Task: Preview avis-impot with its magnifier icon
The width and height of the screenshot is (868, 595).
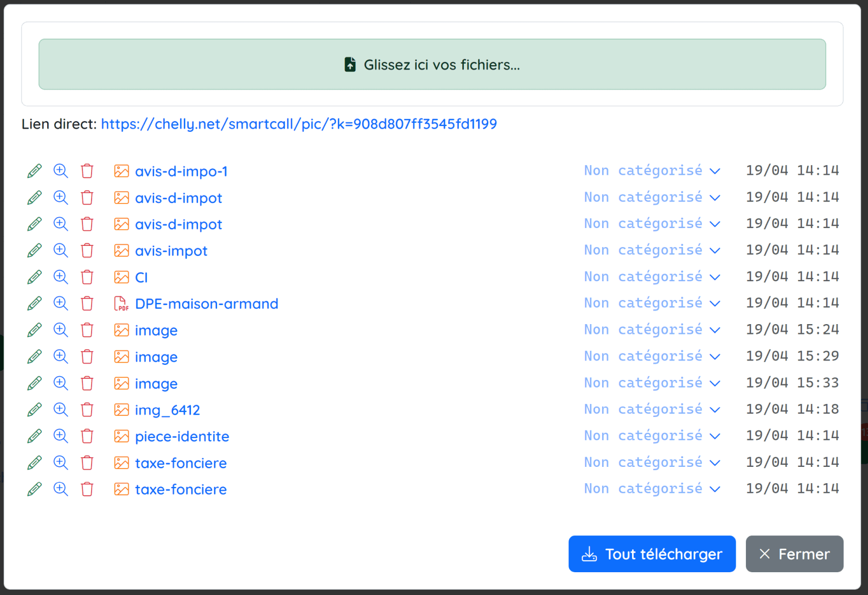Action: (61, 250)
